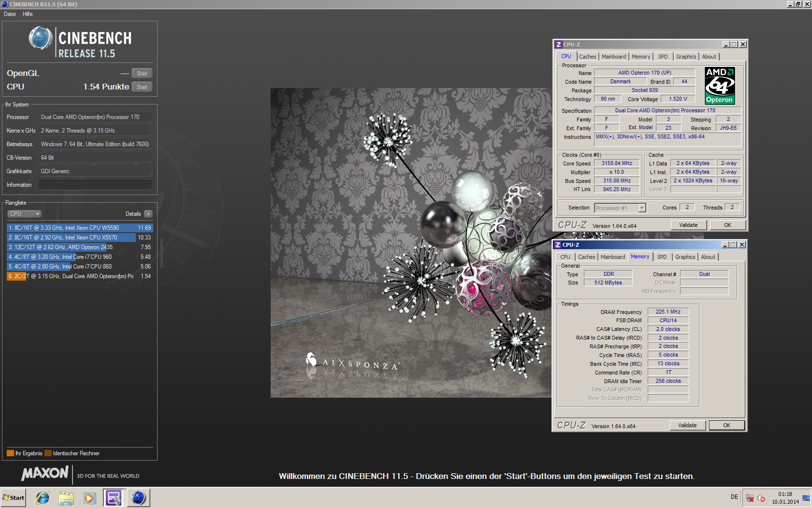The width and height of the screenshot is (812, 508).
Task: Click network status tray icon
Action: point(750,497)
